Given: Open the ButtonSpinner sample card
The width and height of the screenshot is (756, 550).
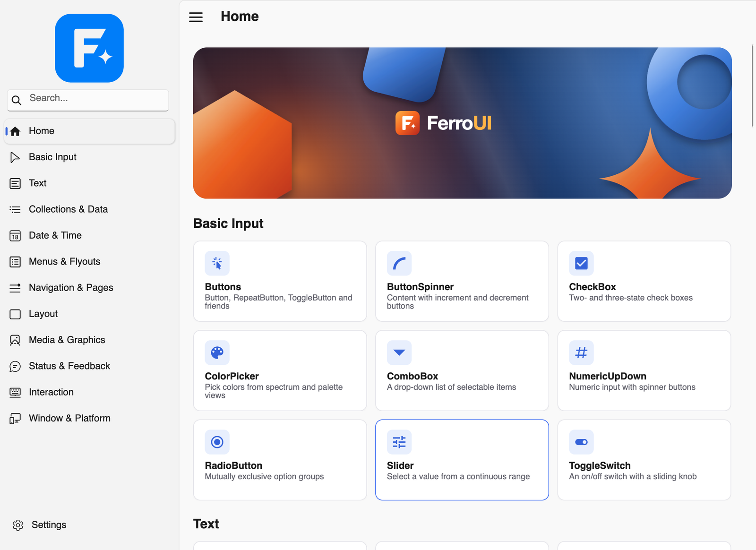Looking at the screenshot, I should coord(462,281).
